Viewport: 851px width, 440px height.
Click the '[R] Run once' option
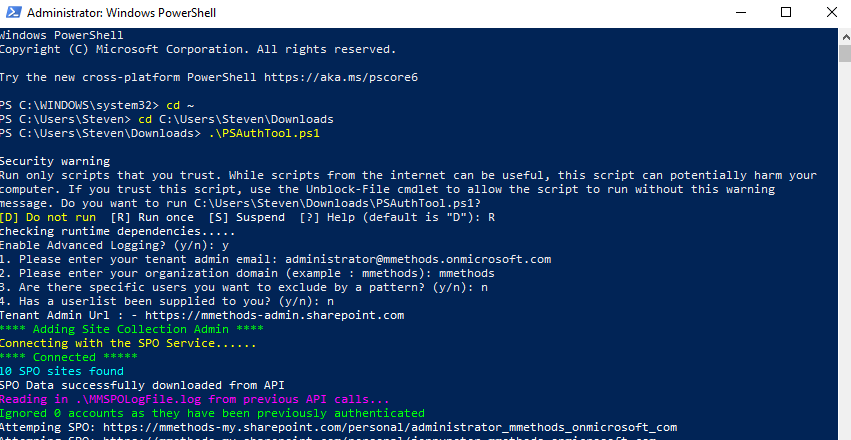point(152,216)
